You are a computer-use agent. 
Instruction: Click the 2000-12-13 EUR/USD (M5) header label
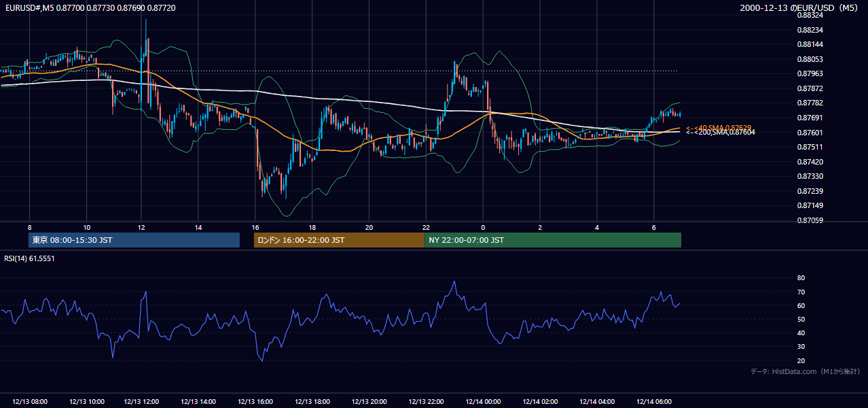[799, 7]
